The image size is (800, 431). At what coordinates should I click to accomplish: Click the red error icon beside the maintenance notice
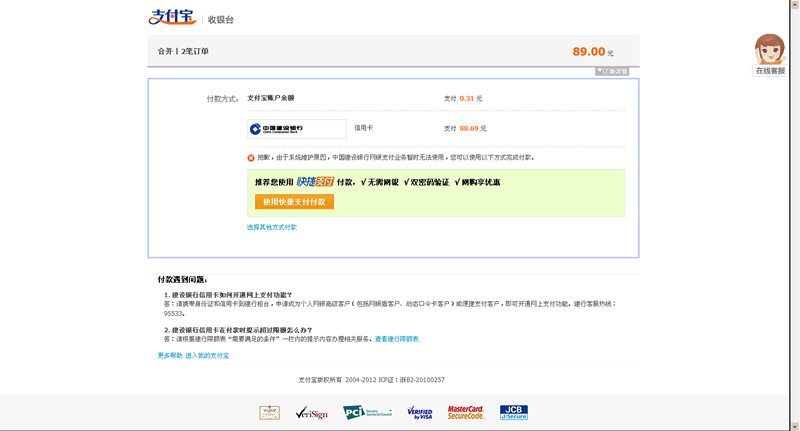[x=251, y=158]
